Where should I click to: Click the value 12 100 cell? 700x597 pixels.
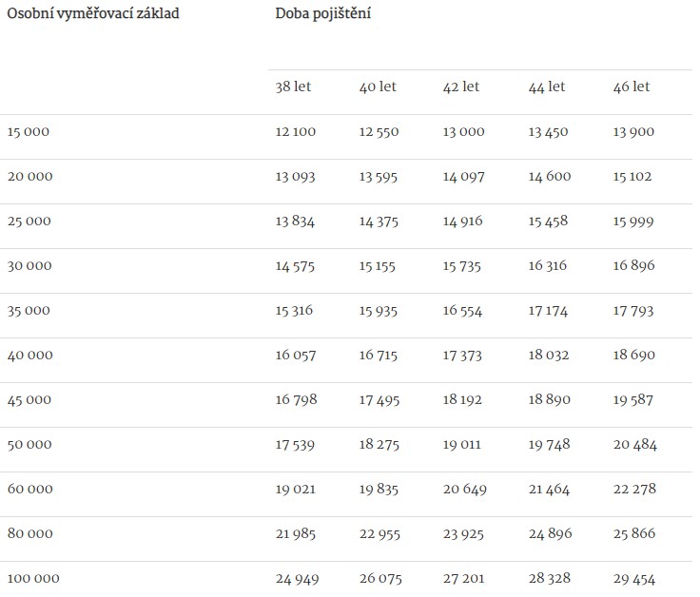tap(295, 132)
